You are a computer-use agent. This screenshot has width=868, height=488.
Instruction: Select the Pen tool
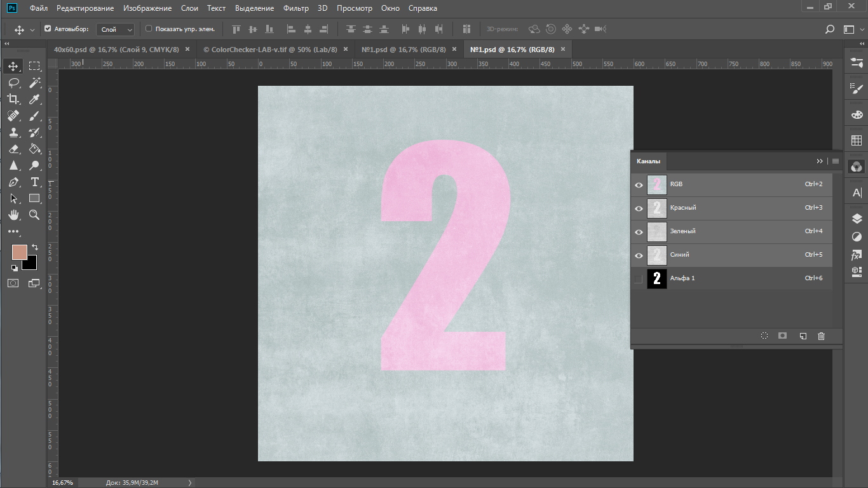(x=13, y=182)
